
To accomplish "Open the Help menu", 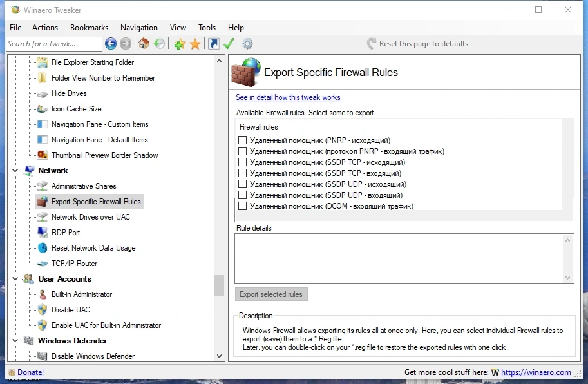I will (x=236, y=27).
